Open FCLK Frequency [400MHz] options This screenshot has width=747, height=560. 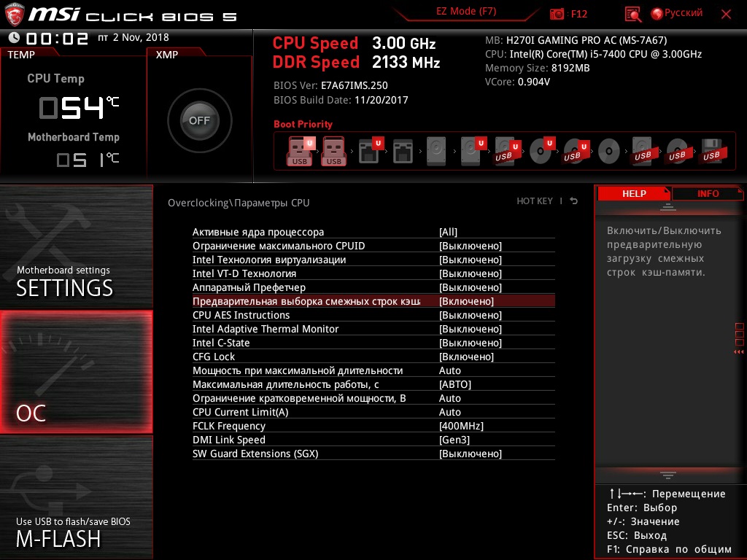tap(373, 426)
